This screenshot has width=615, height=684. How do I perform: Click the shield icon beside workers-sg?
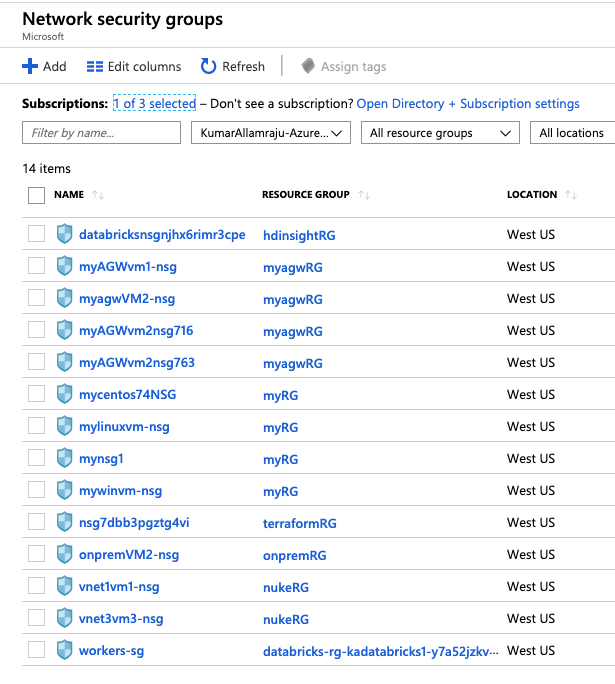pyautogui.click(x=65, y=650)
